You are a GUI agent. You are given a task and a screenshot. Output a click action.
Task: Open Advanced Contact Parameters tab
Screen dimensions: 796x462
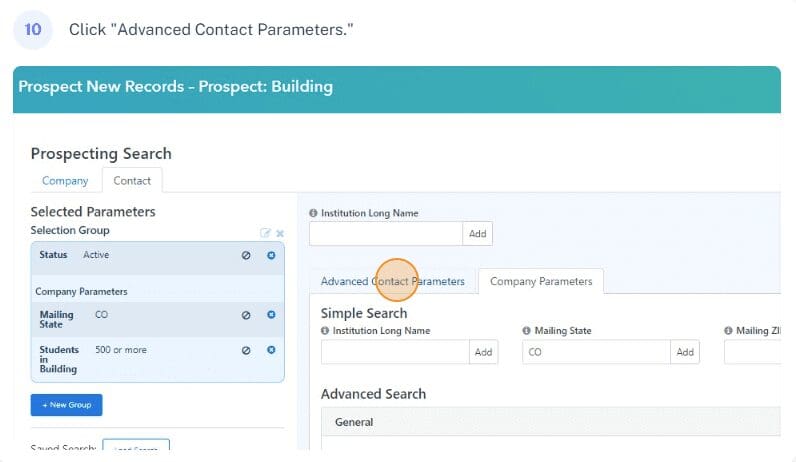click(392, 281)
